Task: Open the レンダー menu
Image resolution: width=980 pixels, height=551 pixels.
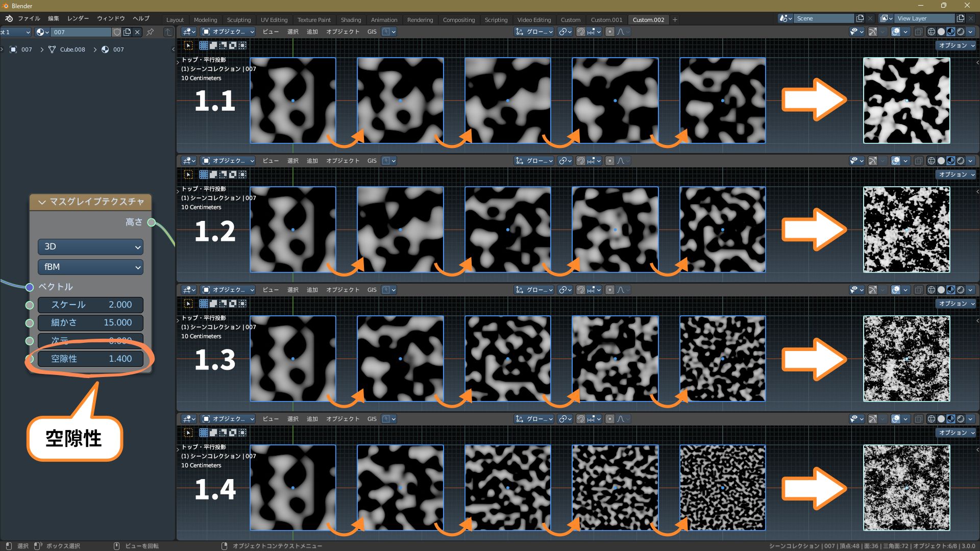Action: pyautogui.click(x=78, y=18)
